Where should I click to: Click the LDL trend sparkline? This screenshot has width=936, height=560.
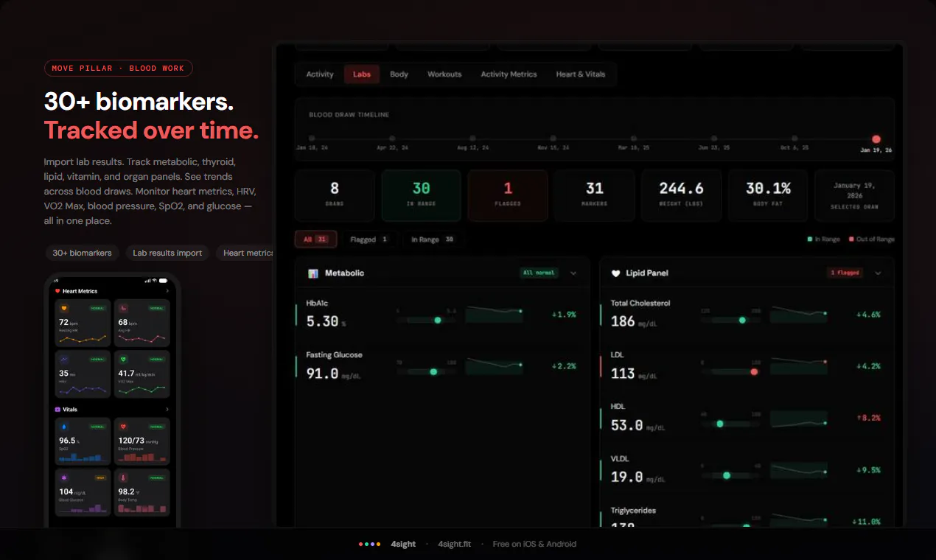point(798,366)
